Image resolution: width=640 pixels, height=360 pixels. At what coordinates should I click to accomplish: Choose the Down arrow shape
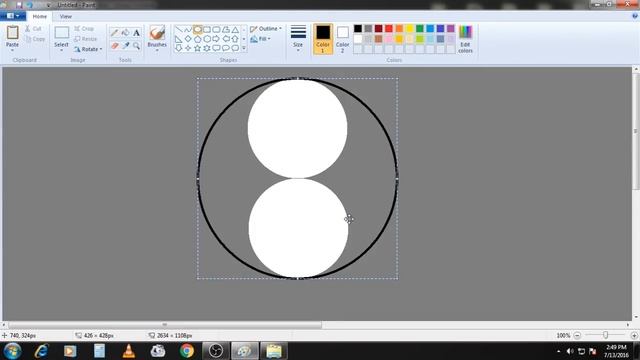178,48
